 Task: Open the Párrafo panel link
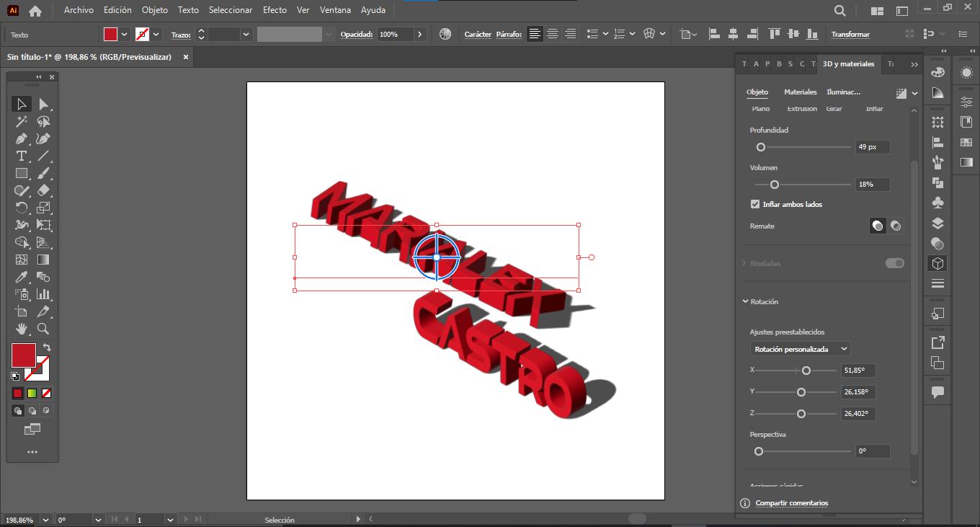[509, 35]
